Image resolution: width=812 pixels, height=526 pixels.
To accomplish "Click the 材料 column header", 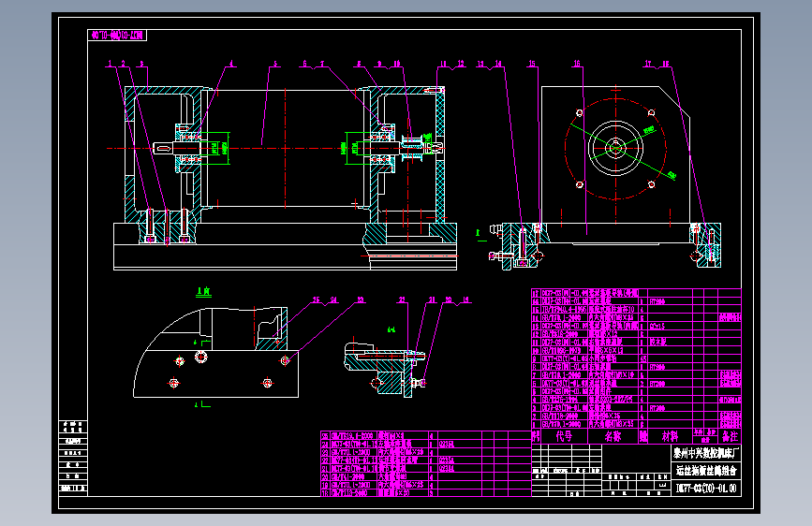I will click(x=670, y=436).
